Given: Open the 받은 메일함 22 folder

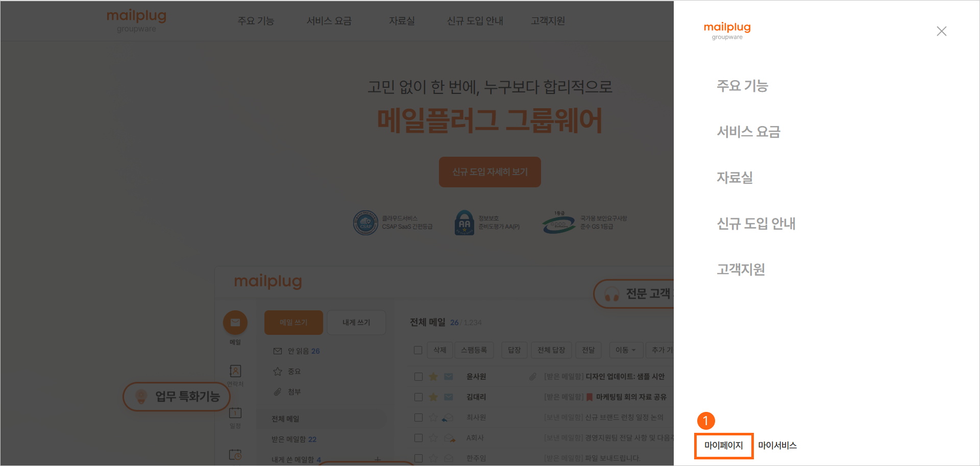Looking at the screenshot, I should [294, 439].
